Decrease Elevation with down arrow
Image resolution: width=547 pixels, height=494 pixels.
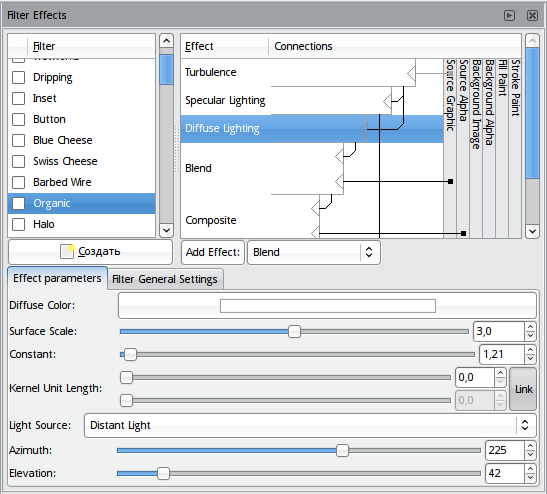(530, 478)
